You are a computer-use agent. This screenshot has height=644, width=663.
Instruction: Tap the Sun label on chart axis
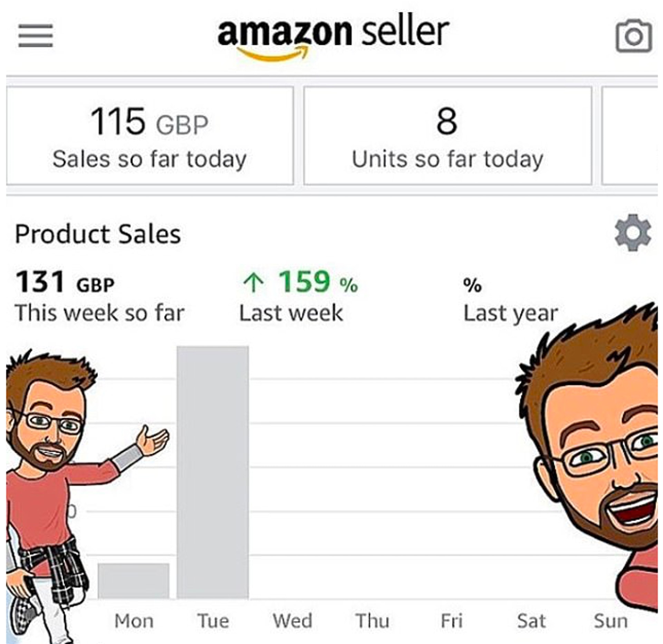pos(611,621)
